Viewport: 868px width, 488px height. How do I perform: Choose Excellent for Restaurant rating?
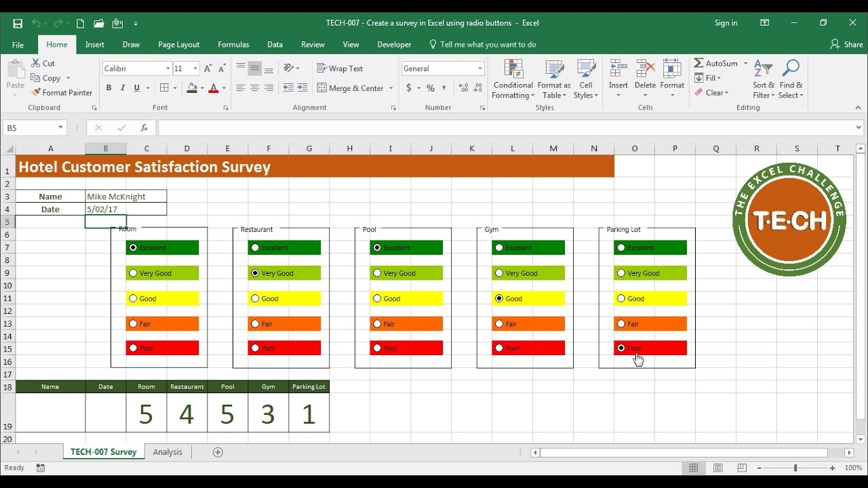(x=255, y=248)
